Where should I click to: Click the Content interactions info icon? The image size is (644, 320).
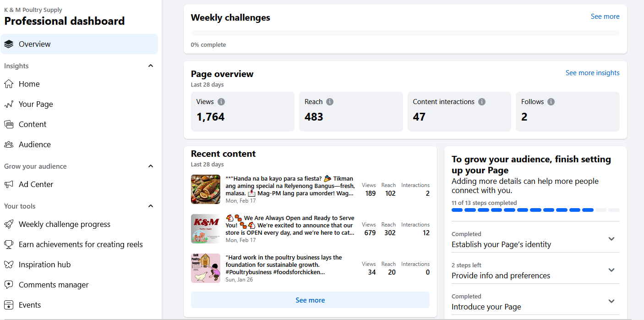coord(482,102)
